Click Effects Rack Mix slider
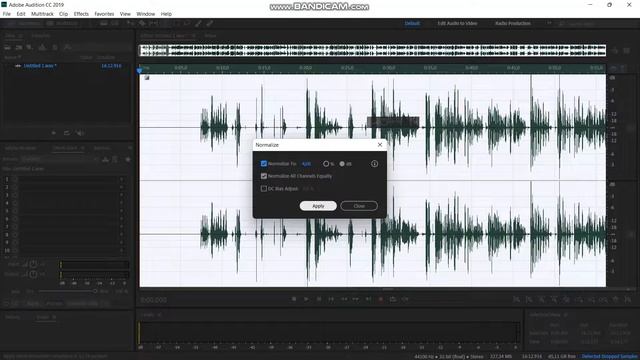The width and height of the screenshot is (640, 360). tap(68, 291)
